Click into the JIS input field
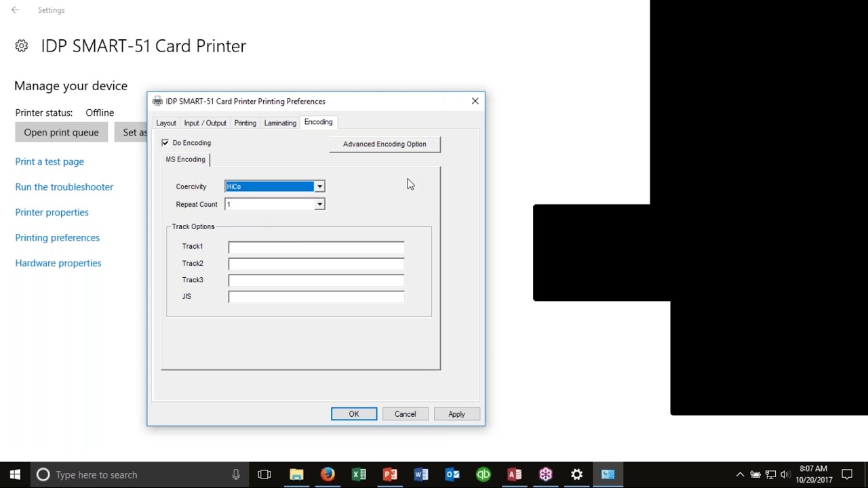Image resolution: width=868 pixels, height=488 pixels. tap(316, 297)
